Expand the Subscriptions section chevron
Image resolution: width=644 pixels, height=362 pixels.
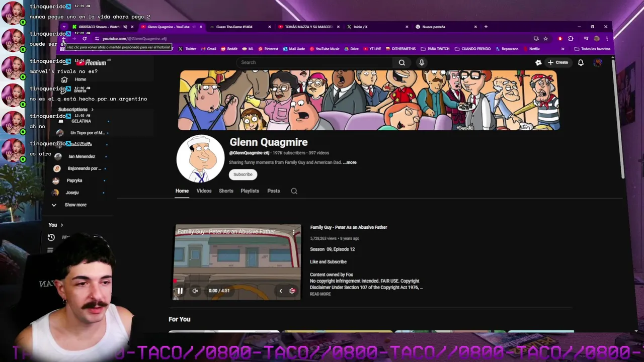tap(92, 110)
